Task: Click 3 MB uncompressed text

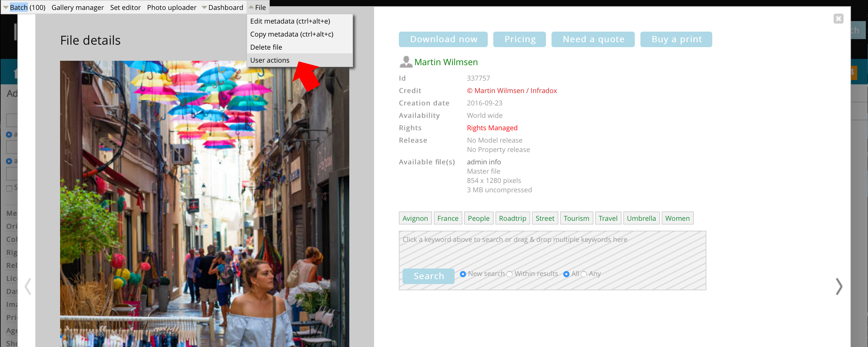Action: 499,190
